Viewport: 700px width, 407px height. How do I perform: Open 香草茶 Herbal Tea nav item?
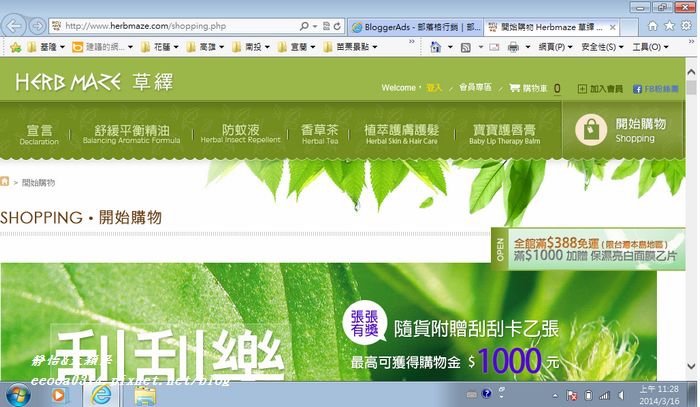coord(320,134)
